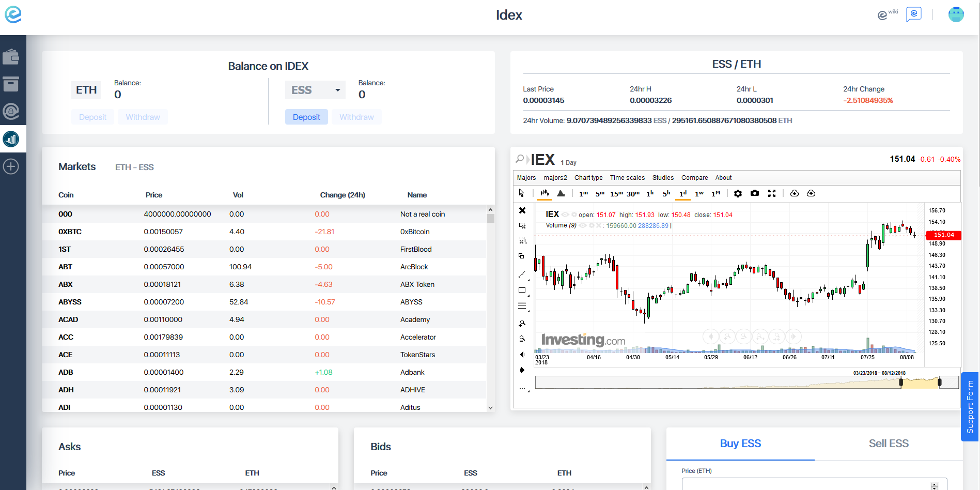Open the lock circle icon in the sidebar
The width and height of the screenshot is (980, 490).
(11, 111)
